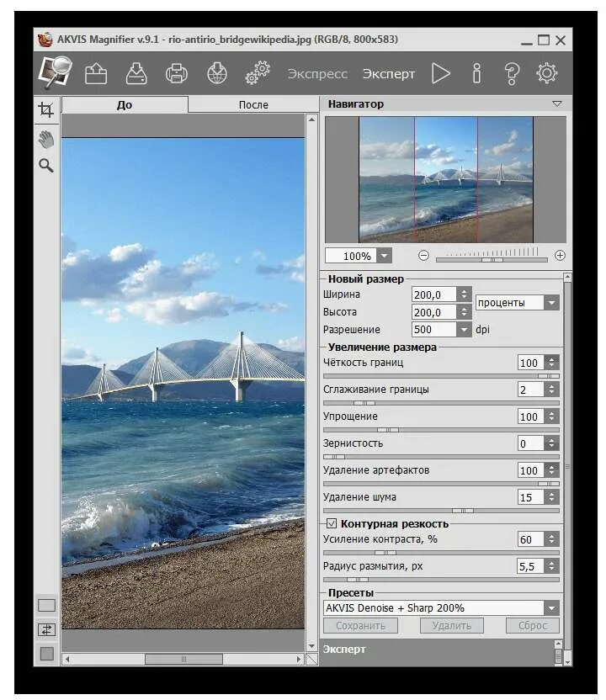The image size is (606, 700).
Task: Click the Усиление контраста stepper
Action: [551, 539]
